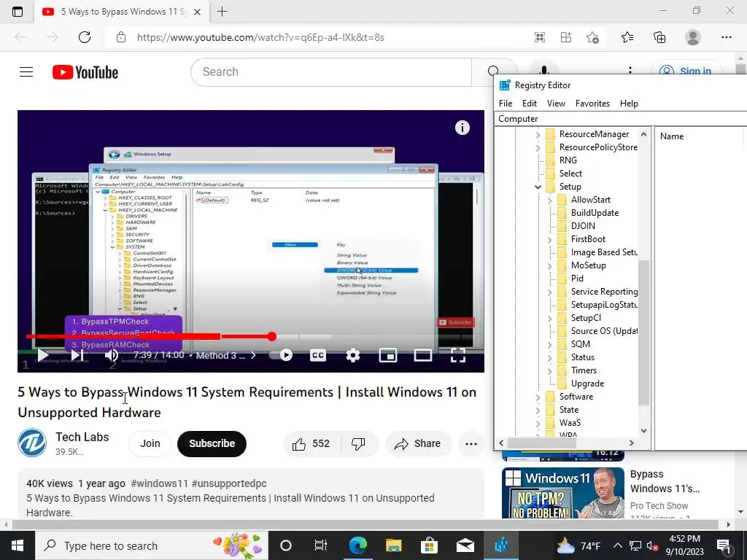
Task: Open Registry Editor File menu
Action: click(x=506, y=104)
